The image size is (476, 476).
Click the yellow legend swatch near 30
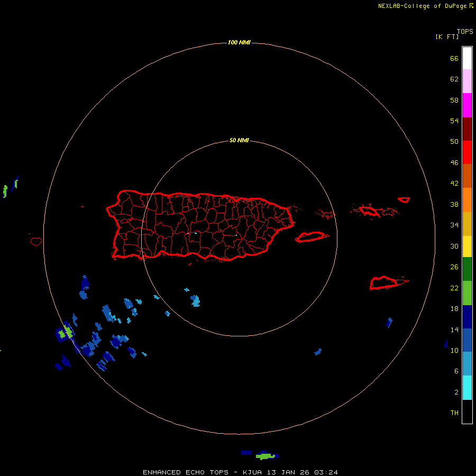point(467,246)
